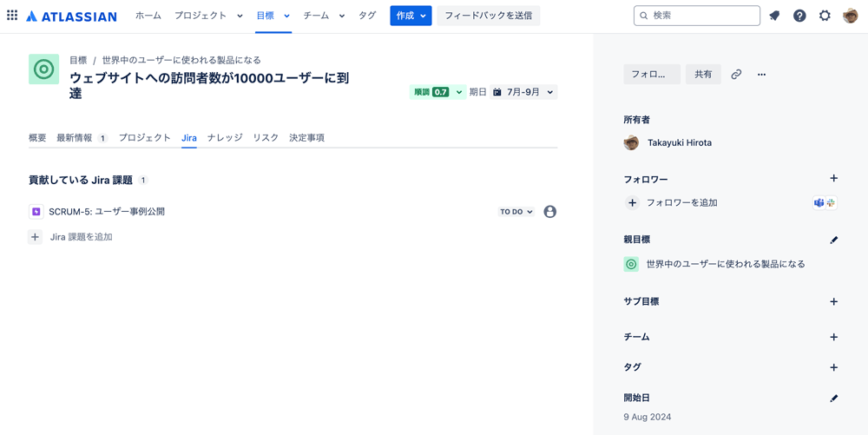Open the 作成 create dropdown button
This screenshot has height=435, width=868.
point(411,16)
